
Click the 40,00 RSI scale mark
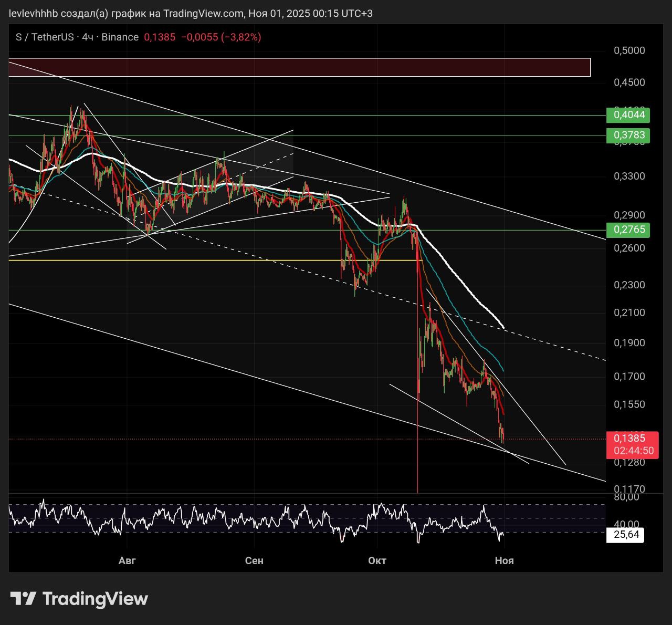click(626, 524)
